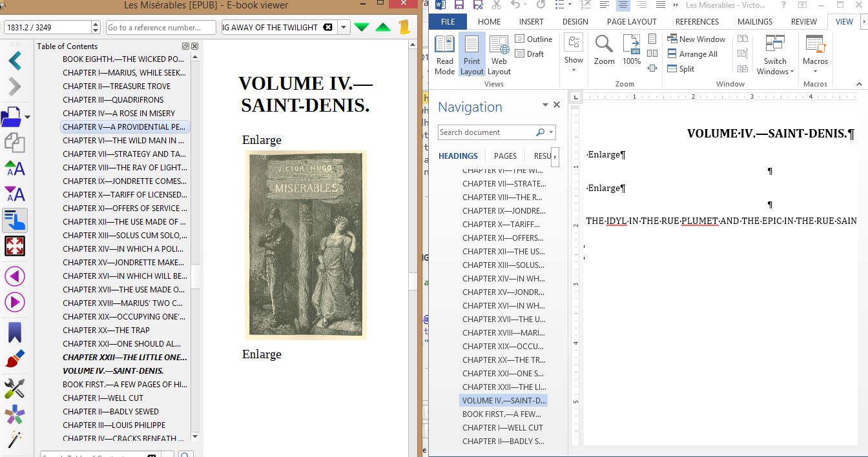This screenshot has width=868, height=457.
Task: Open the dropdown arrow beside open e-book icon
Action: pyautogui.click(x=27, y=117)
